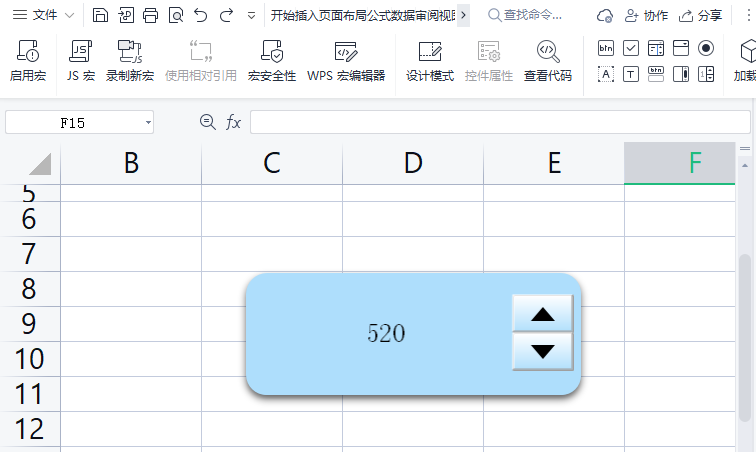Switch to the 插入 tab
The image size is (756, 452).
point(307,15)
